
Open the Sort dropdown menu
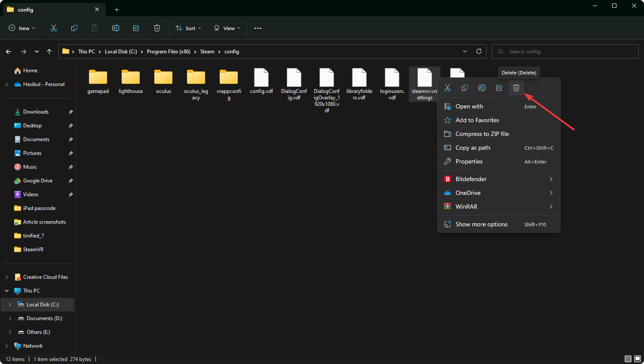click(188, 28)
